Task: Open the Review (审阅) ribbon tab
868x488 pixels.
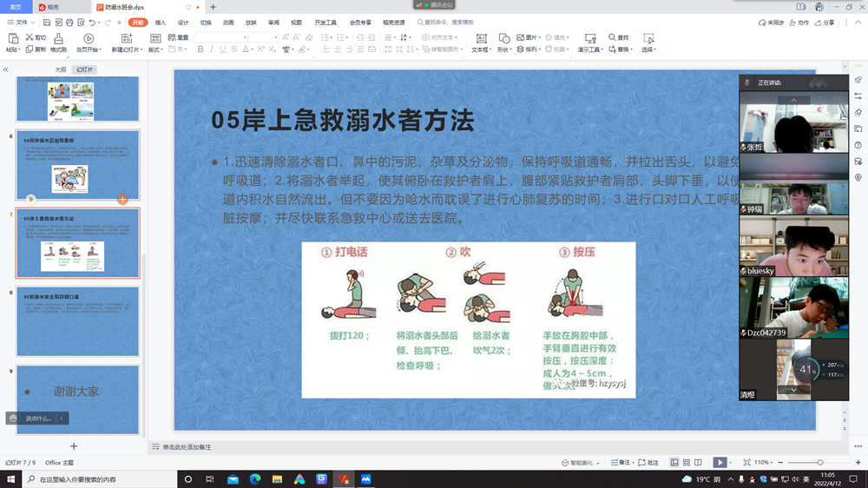Action: point(273,23)
